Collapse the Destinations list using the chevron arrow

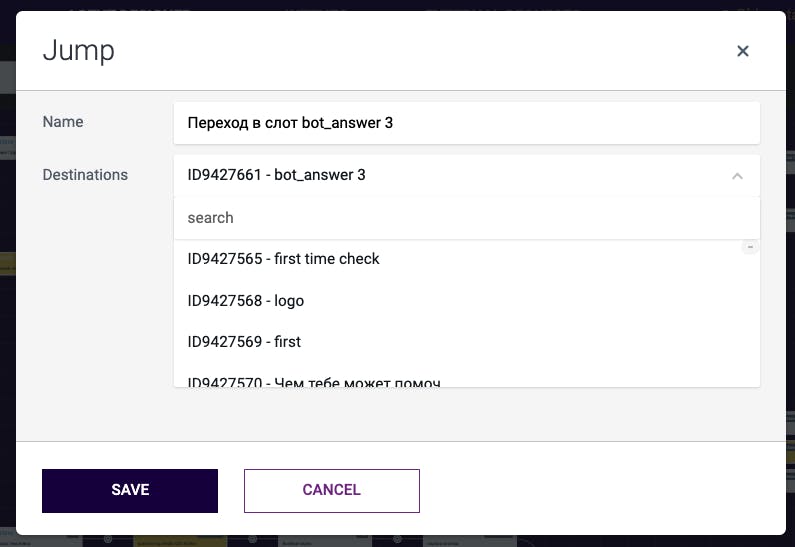pos(737,176)
